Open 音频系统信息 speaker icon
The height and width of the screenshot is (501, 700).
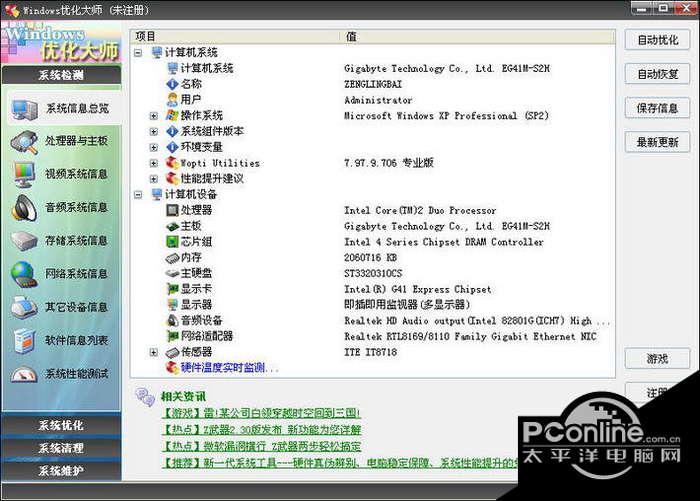click(24, 208)
